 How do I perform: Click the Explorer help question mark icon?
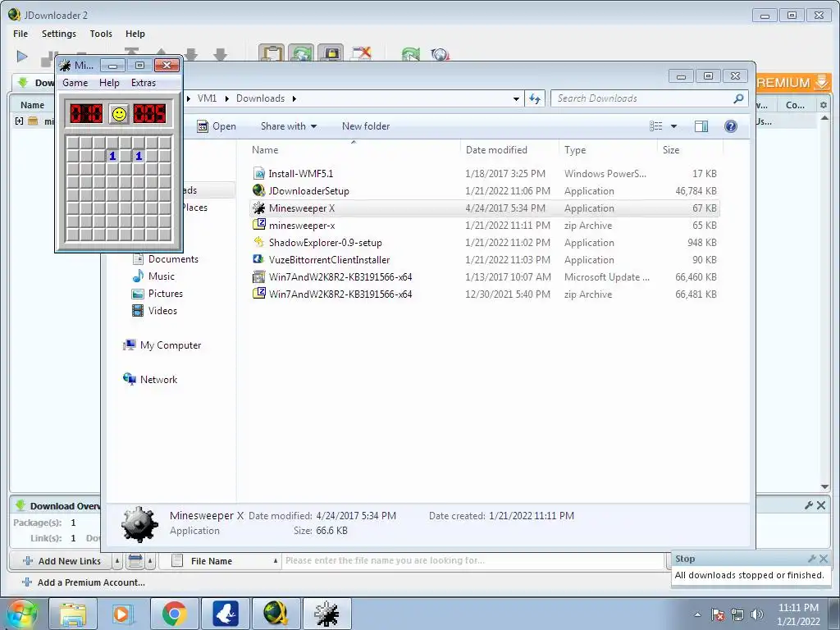730,126
